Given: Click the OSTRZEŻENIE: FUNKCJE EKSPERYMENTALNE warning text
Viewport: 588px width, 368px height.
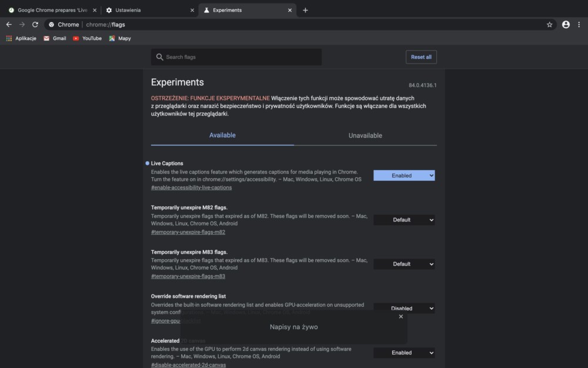Looking at the screenshot, I should point(211,98).
